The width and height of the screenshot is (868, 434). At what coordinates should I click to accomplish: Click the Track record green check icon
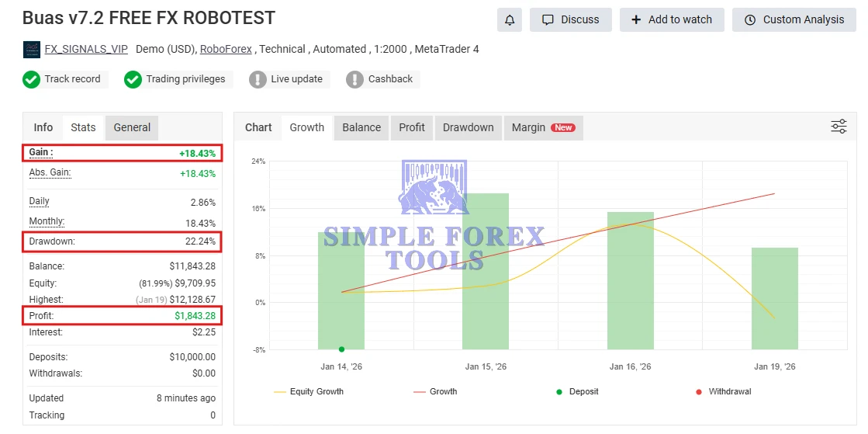point(32,79)
